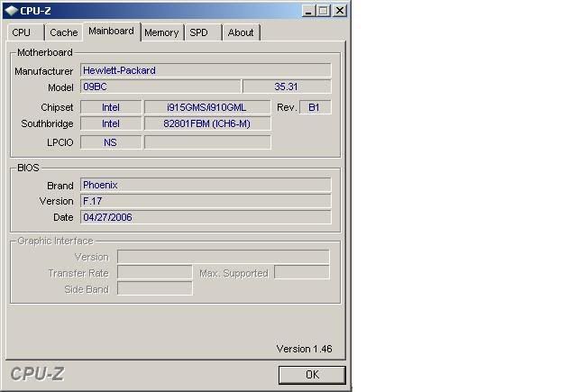
Task: Close the CPU-Z window
Action: [339, 10]
